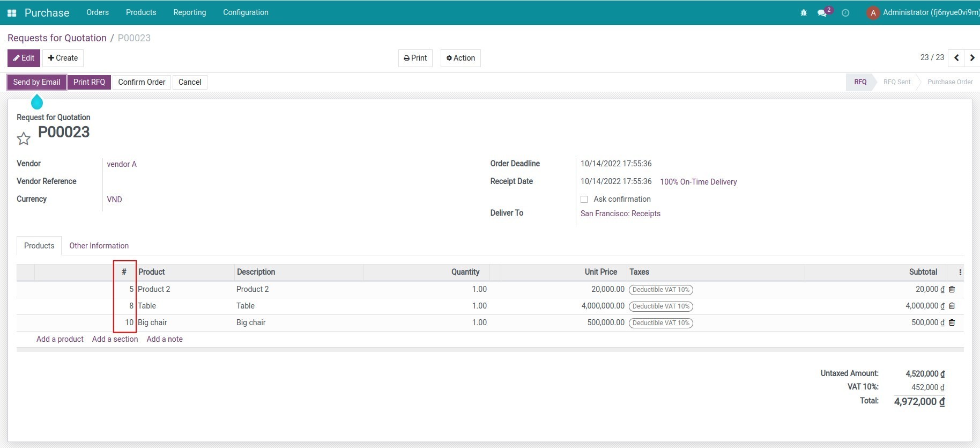980x448 pixels.
Task: Open the Configuration menu
Action: point(246,12)
